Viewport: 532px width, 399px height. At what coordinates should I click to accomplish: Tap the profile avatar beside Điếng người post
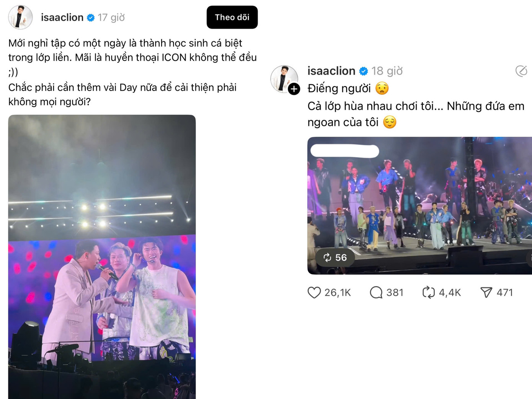284,78
